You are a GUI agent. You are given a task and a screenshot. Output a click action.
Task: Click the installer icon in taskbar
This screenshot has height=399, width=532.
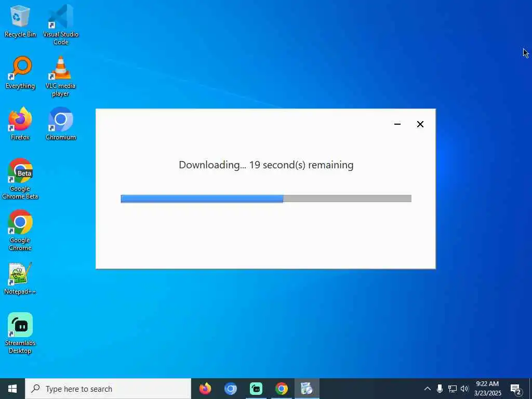coord(307,389)
